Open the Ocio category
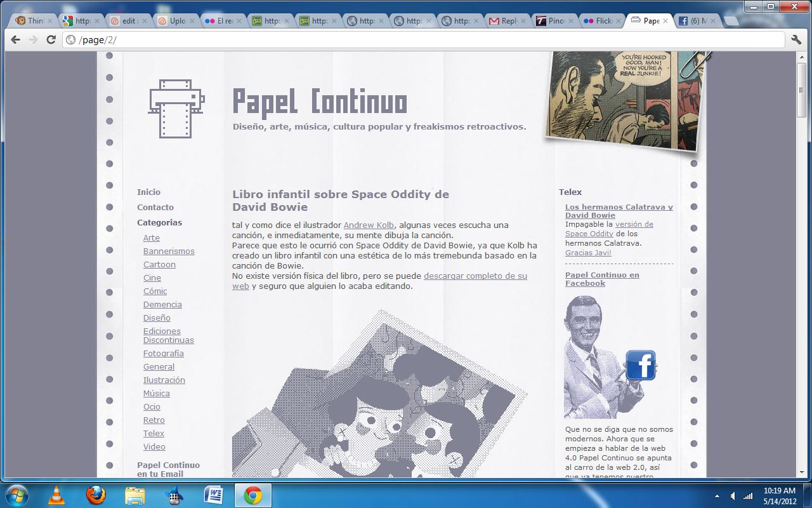This screenshot has height=508, width=812. pos(152,406)
